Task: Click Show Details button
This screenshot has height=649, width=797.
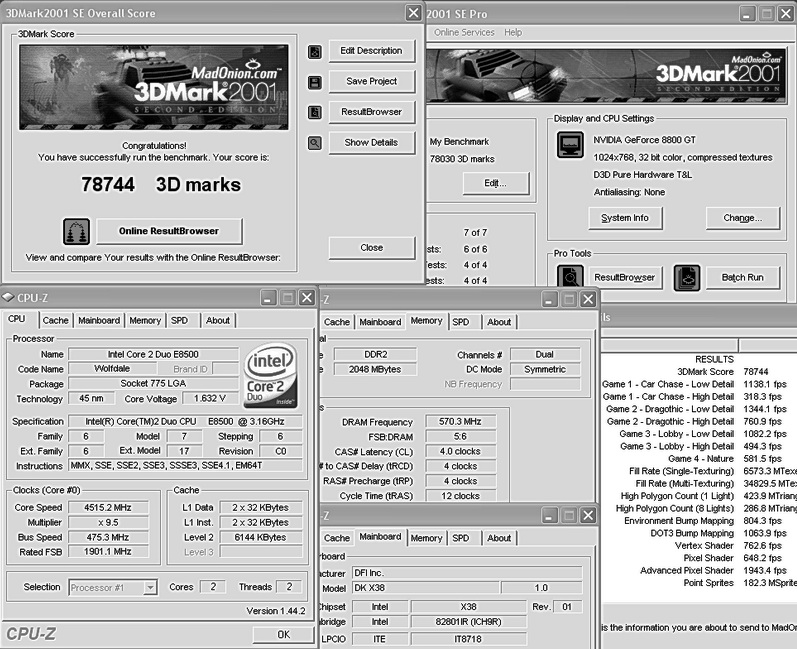Action: pos(372,143)
